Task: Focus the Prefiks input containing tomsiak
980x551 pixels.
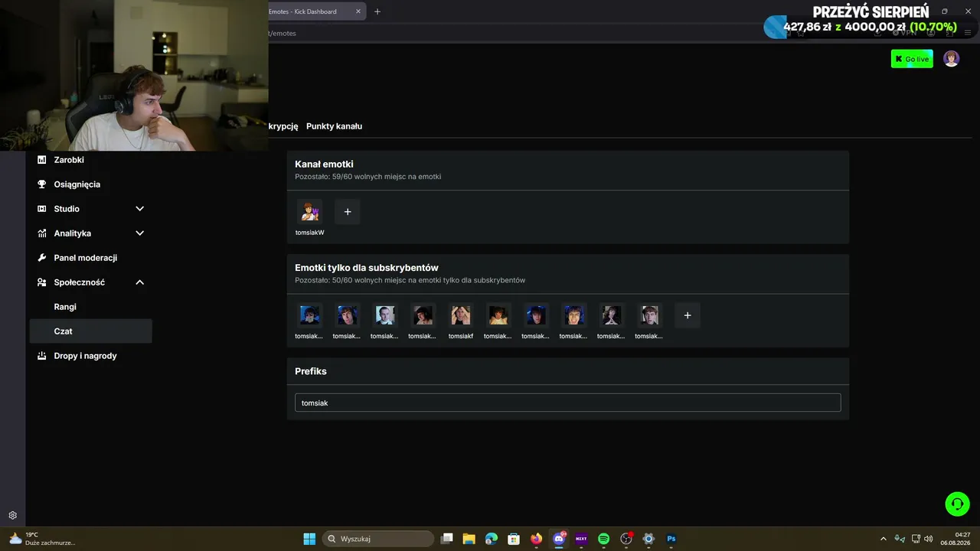Action: click(x=568, y=403)
